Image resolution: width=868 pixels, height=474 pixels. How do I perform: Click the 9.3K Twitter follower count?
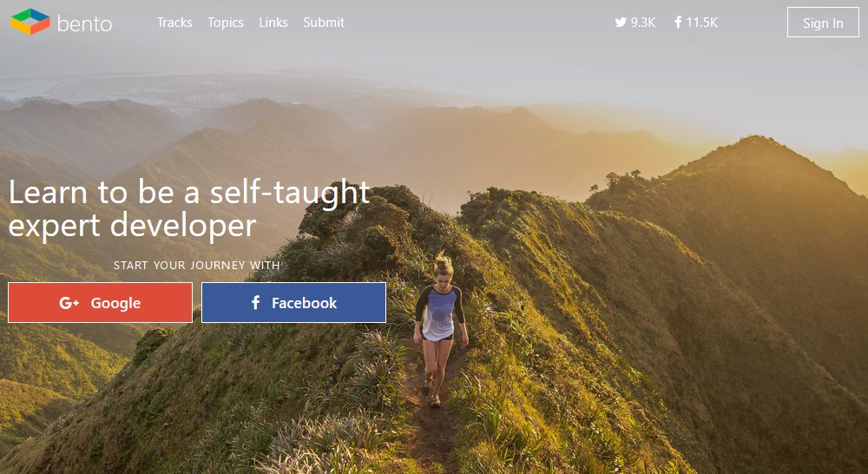(x=642, y=23)
